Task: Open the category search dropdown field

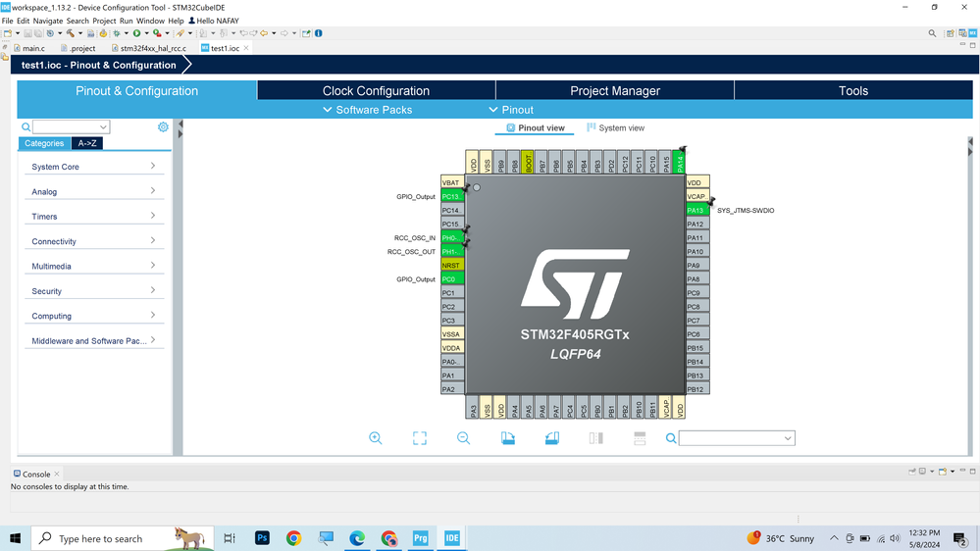Action: pos(71,126)
